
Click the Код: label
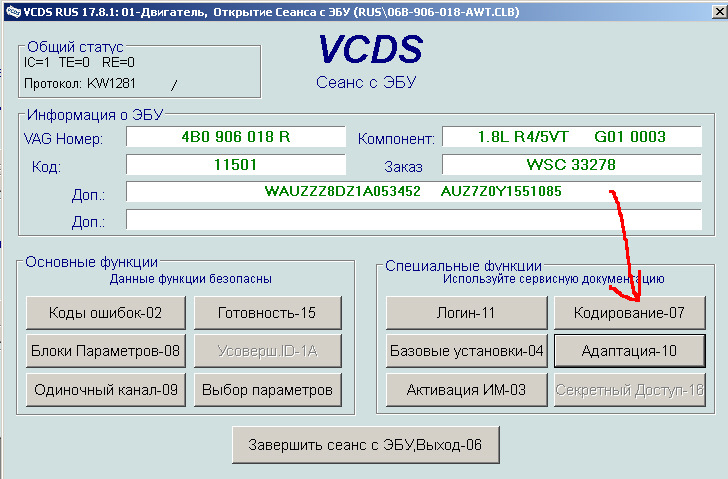(x=46, y=167)
